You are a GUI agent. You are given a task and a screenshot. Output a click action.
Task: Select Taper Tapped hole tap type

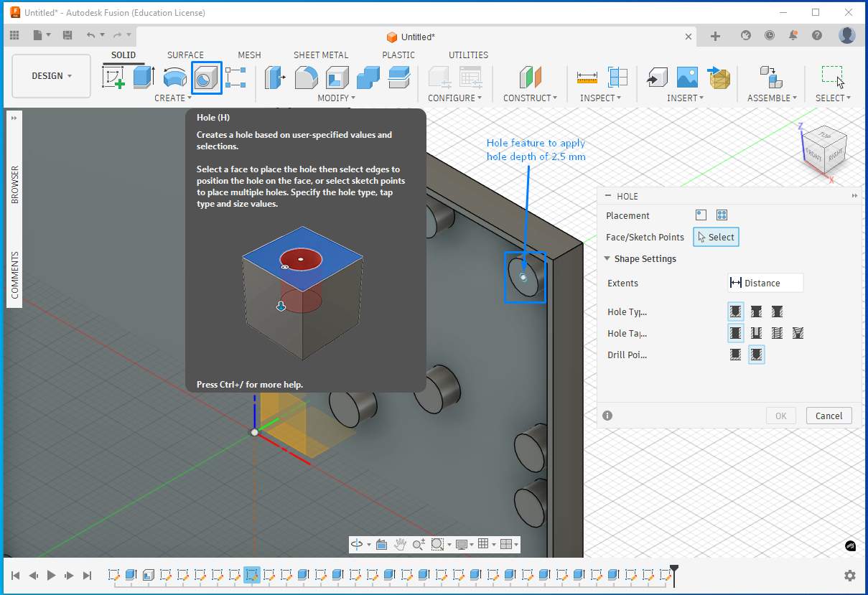pyautogui.click(x=798, y=333)
